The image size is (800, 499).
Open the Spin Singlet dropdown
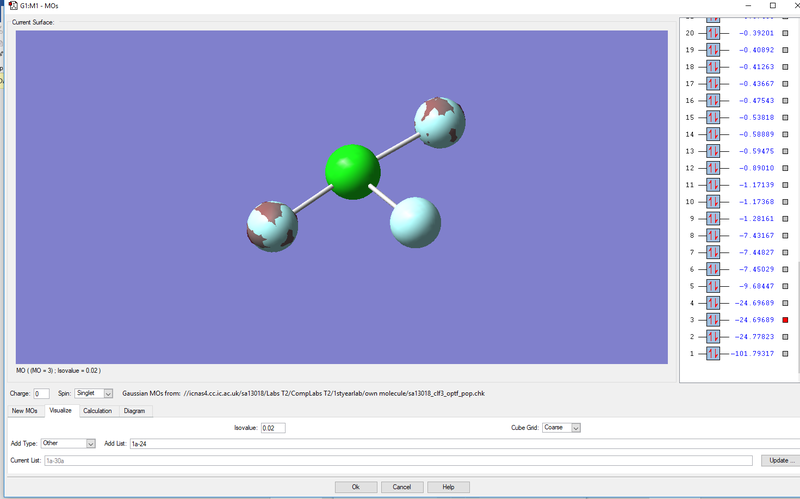(x=108, y=393)
